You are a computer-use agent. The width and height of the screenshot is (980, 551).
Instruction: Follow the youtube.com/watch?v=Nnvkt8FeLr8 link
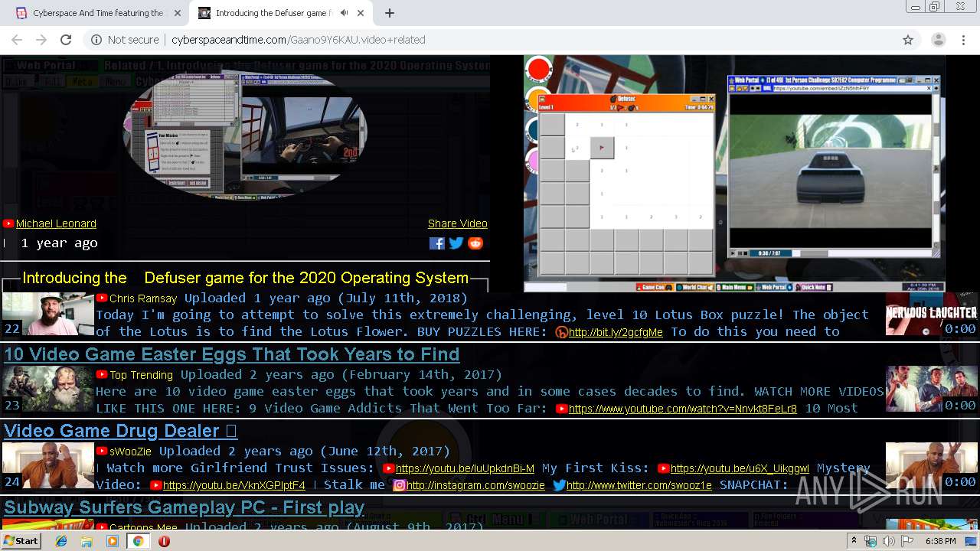click(683, 409)
